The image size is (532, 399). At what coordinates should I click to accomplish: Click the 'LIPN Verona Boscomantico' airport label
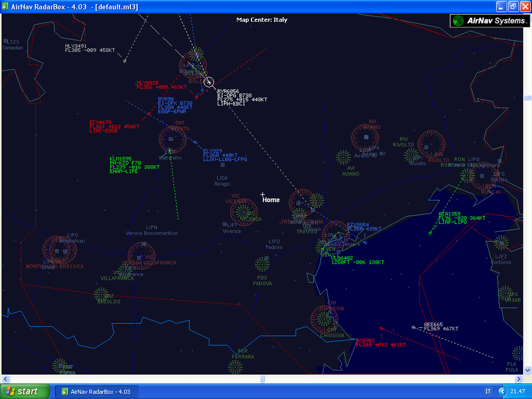click(151, 230)
